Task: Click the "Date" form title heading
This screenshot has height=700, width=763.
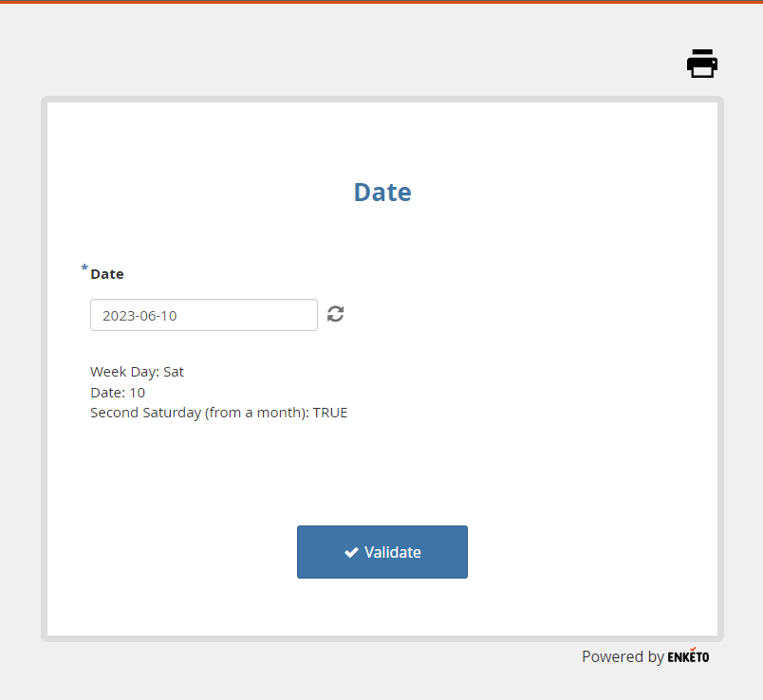Action: [382, 193]
